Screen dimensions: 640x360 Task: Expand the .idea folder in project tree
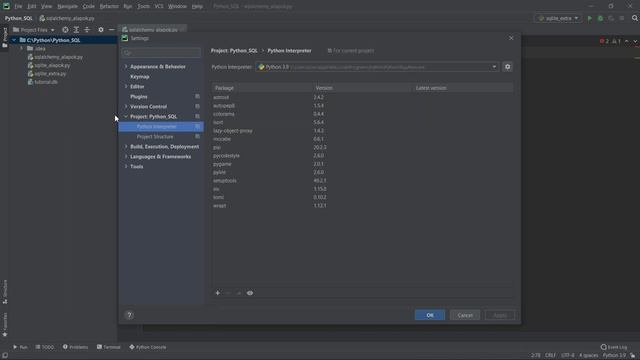tap(22, 49)
